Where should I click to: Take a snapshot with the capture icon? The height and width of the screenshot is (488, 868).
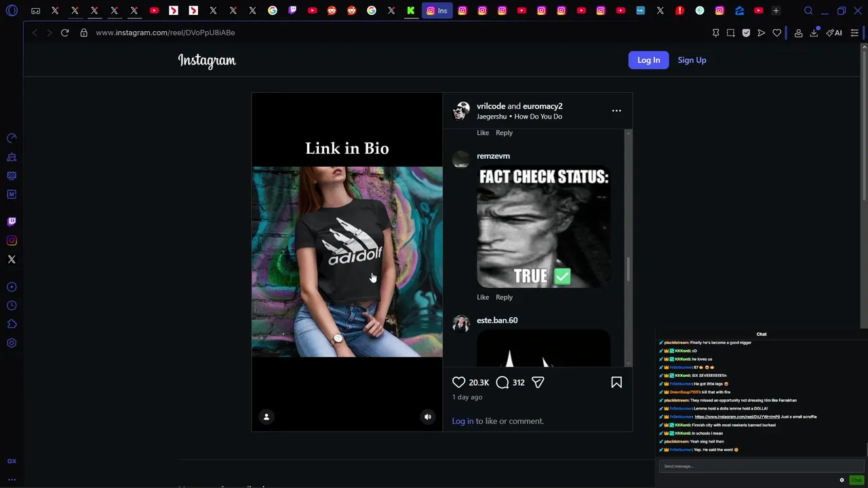[x=731, y=33]
